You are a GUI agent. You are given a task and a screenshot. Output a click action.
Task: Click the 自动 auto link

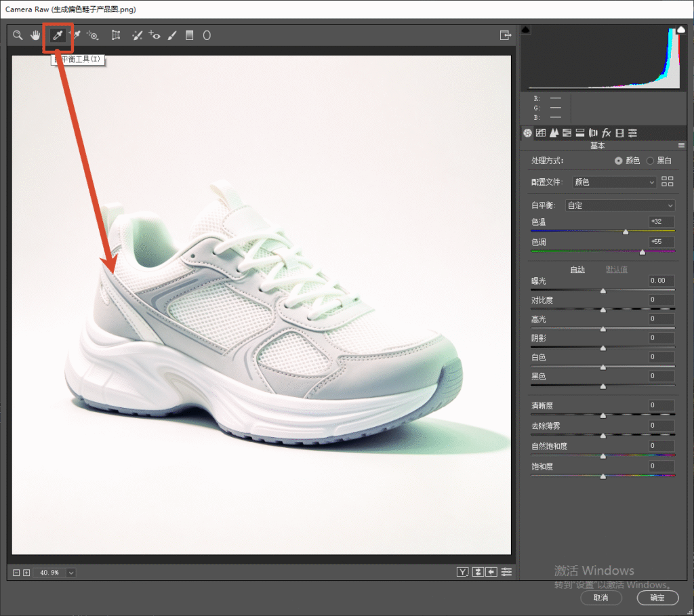point(577,270)
